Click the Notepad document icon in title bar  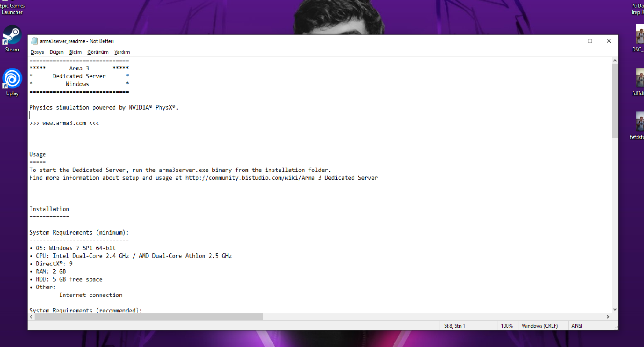click(x=35, y=41)
